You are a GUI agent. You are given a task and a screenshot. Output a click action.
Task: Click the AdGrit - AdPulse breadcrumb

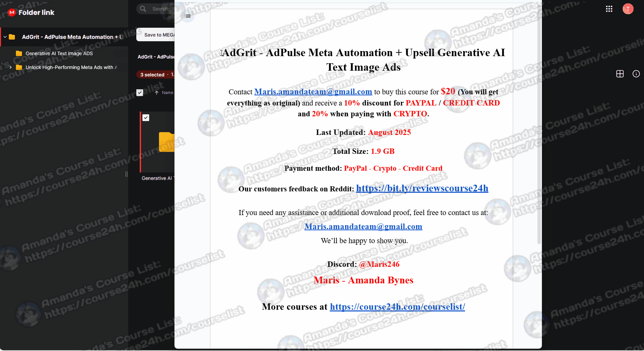click(x=156, y=57)
